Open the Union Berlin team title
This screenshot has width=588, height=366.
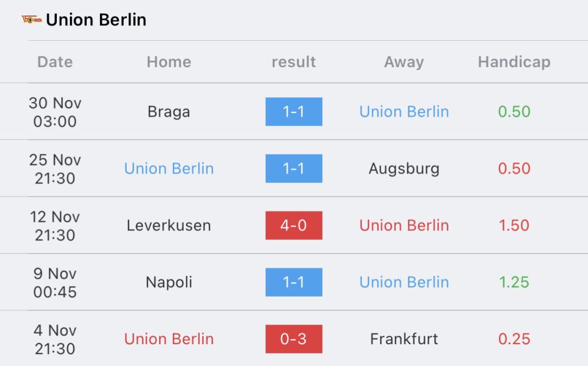pos(96,20)
